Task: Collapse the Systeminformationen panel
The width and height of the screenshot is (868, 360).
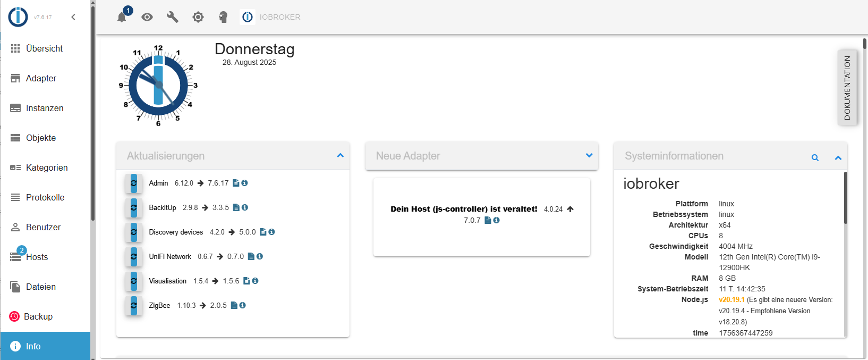Action: click(838, 157)
